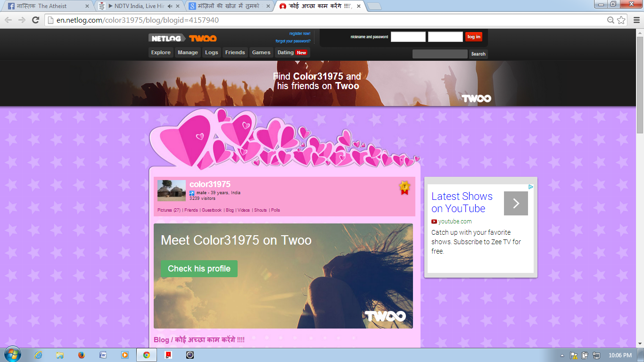Open media player from taskbar
Image resolution: width=644 pixels, height=362 pixels.
[125, 355]
